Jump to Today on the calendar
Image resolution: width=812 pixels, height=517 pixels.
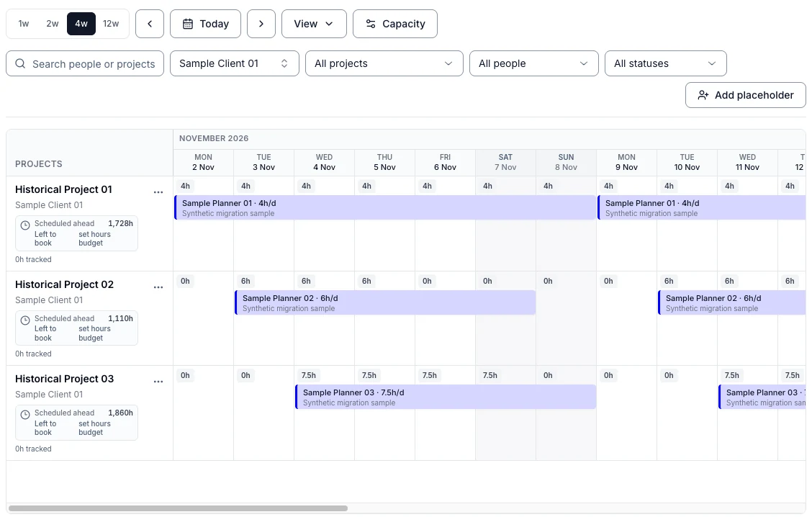[x=206, y=24]
